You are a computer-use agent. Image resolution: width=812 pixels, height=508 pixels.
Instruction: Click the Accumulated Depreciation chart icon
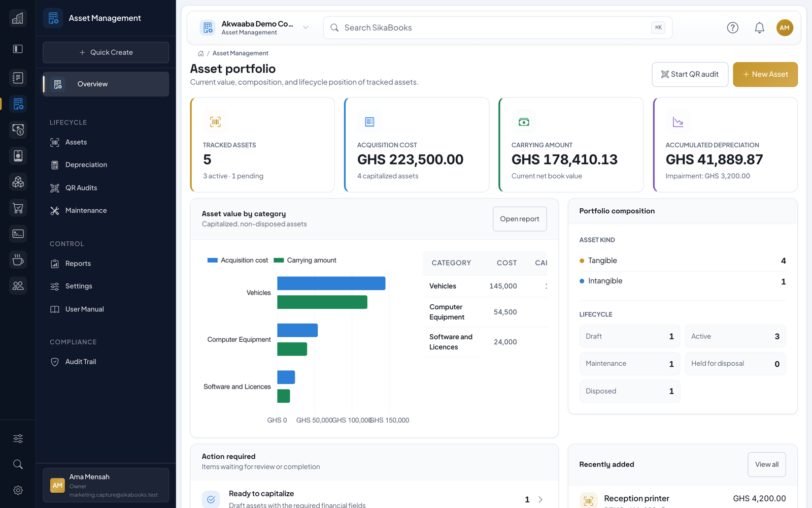point(678,122)
